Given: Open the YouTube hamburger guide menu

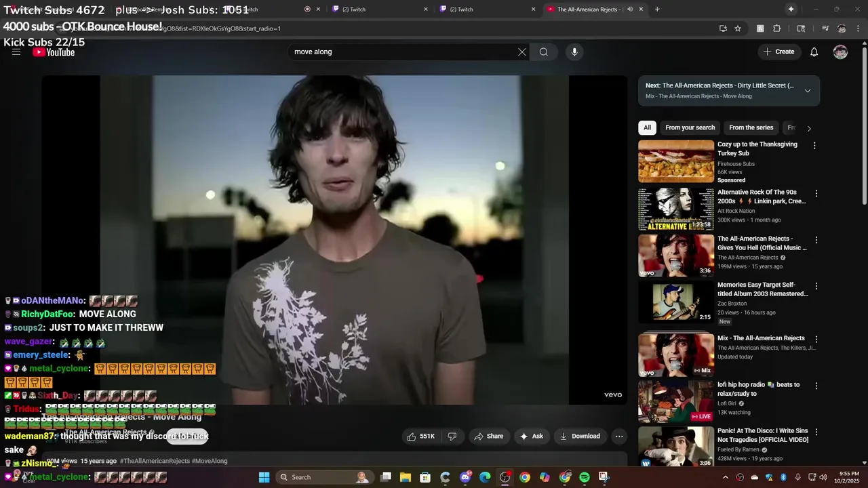Looking at the screenshot, I should (x=16, y=52).
